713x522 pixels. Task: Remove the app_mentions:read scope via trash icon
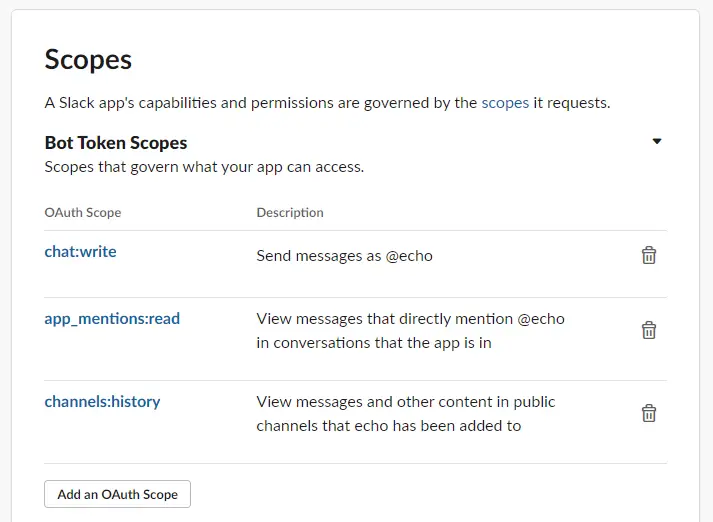pos(648,330)
